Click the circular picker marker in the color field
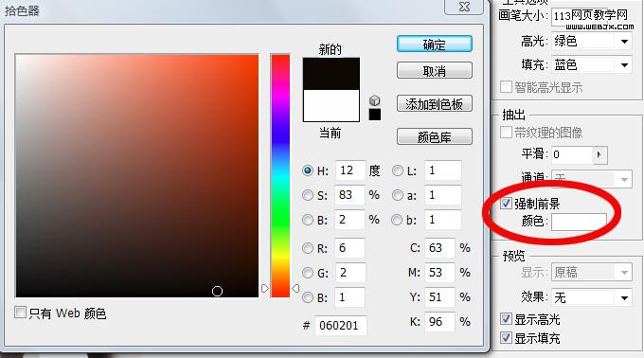Image resolution: width=644 pixels, height=358 pixels. [217, 291]
